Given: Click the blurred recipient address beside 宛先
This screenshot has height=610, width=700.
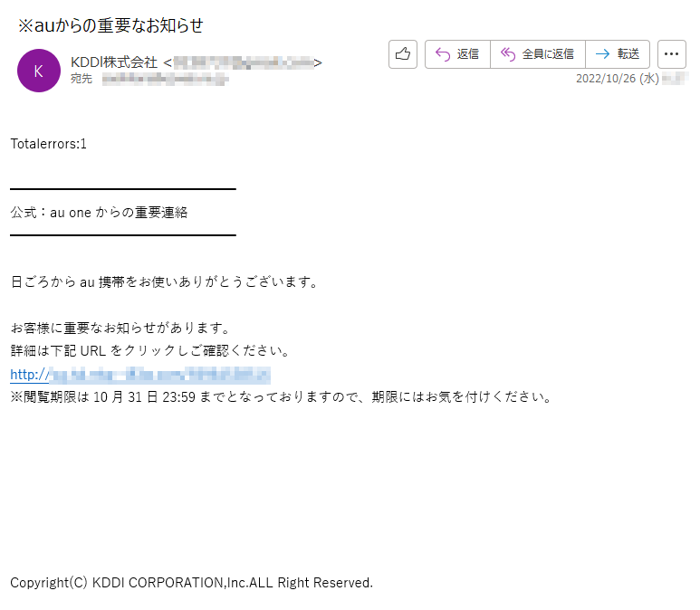Looking at the screenshot, I should (x=165, y=80).
